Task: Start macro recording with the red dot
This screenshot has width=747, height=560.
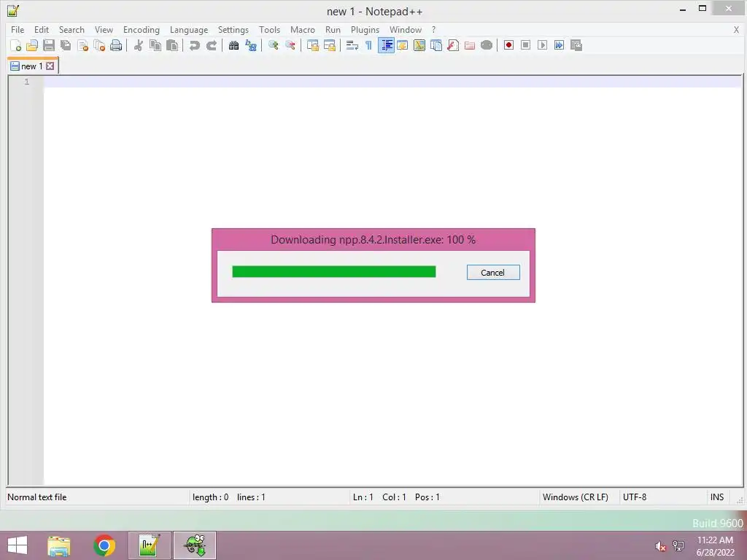Action: (508, 45)
